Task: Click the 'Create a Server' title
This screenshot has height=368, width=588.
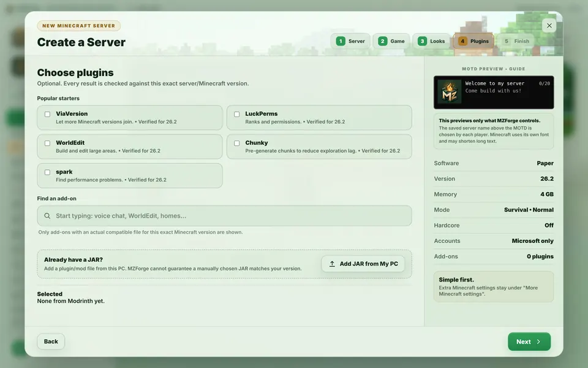Action: [81, 42]
